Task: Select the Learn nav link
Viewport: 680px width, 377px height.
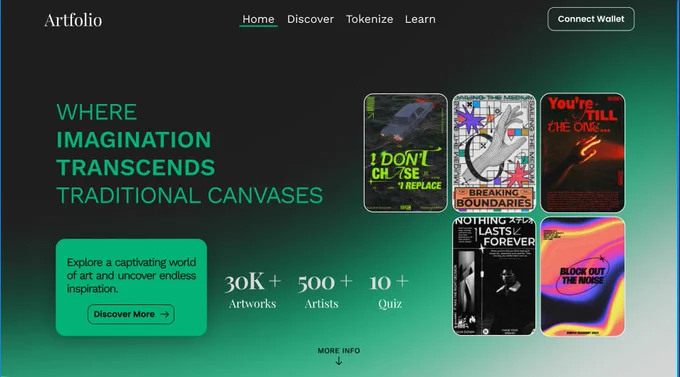Action: [x=420, y=19]
